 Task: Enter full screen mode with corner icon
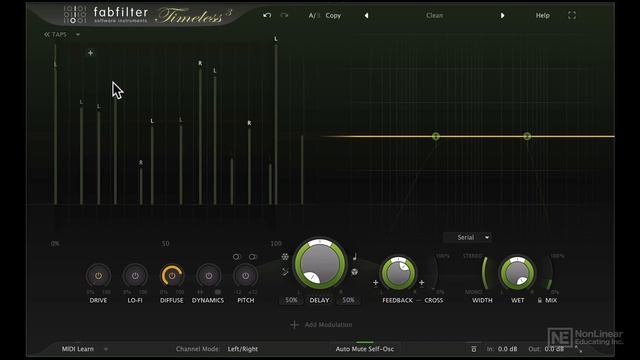point(572,16)
